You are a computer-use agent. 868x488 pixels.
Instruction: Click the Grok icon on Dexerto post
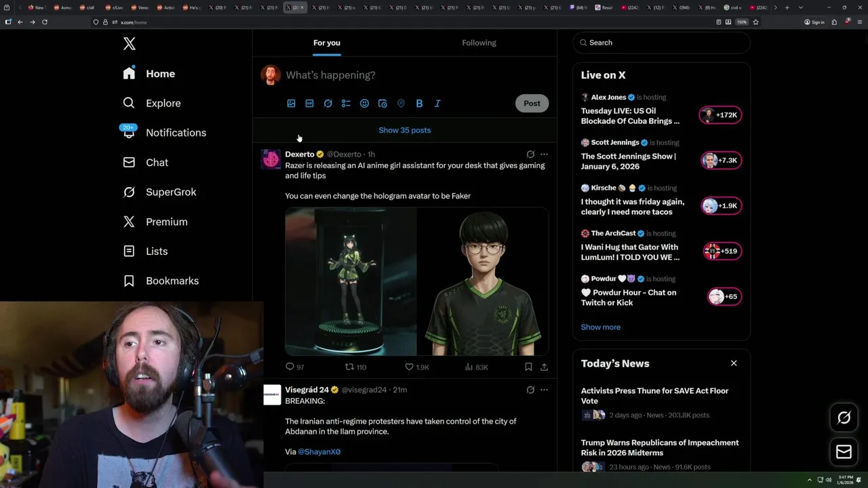point(530,155)
